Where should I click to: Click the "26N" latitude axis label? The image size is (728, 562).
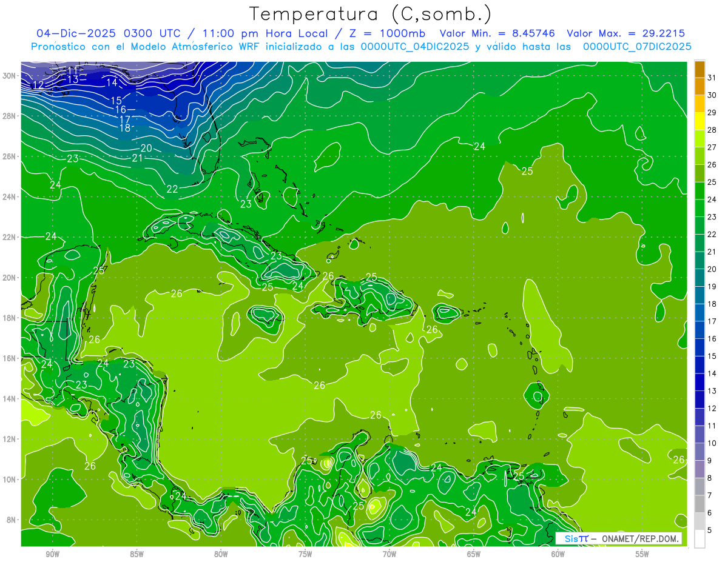pos(8,156)
